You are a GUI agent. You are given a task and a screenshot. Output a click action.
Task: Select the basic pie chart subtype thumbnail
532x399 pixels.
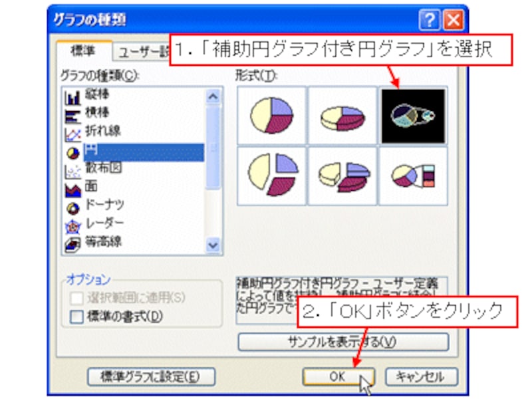pos(272,115)
